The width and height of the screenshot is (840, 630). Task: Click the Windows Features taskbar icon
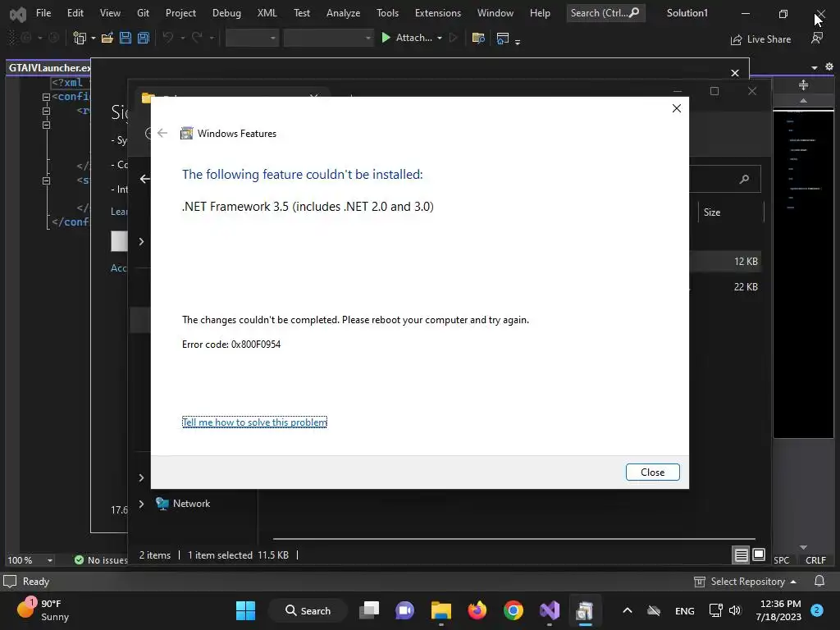click(585, 610)
